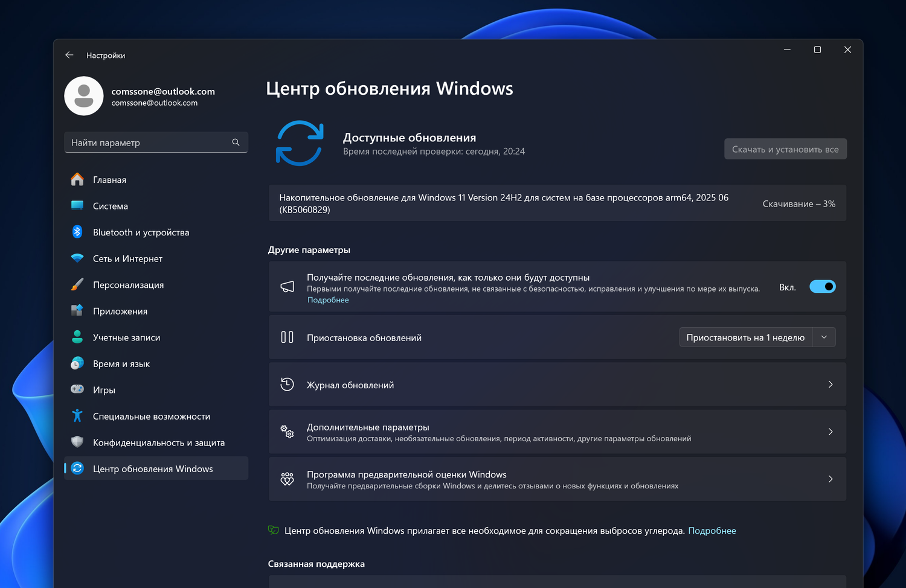Viewport: 906px width, 588px height.
Task: Click the history clock icon for Журнал обновлений
Action: pos(288,385)
